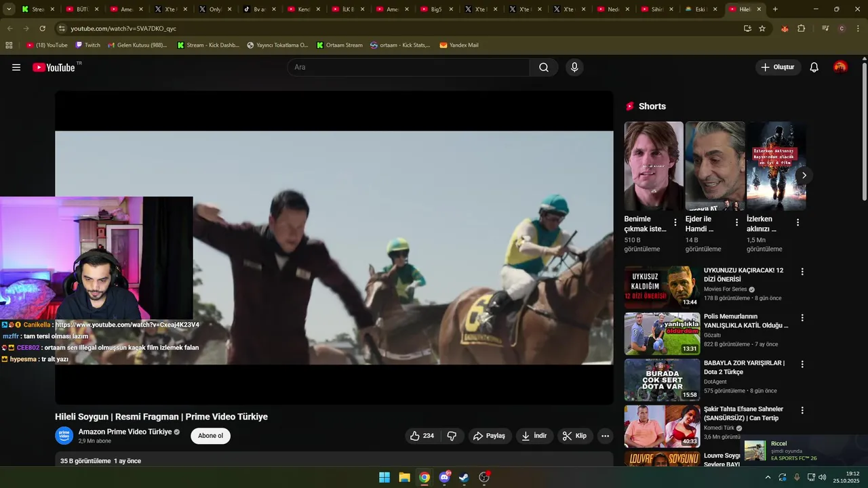Open the Twitch bookmark

tap(87, 45)
